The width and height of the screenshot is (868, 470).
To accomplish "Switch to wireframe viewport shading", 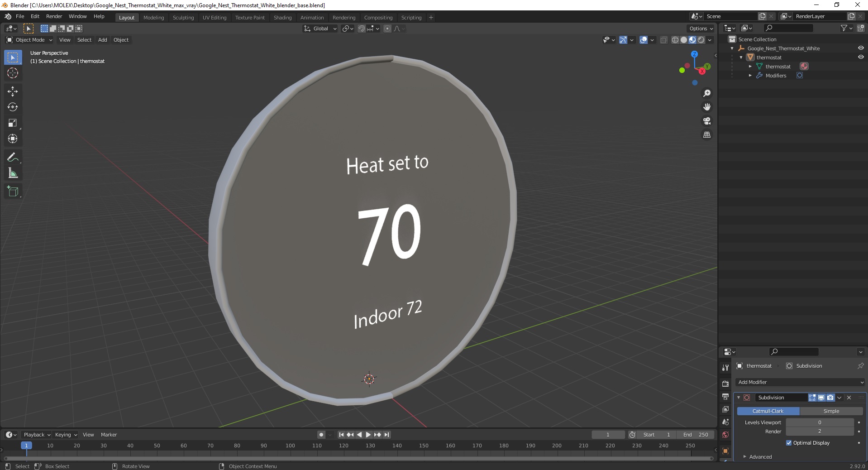I will (675, 40).
